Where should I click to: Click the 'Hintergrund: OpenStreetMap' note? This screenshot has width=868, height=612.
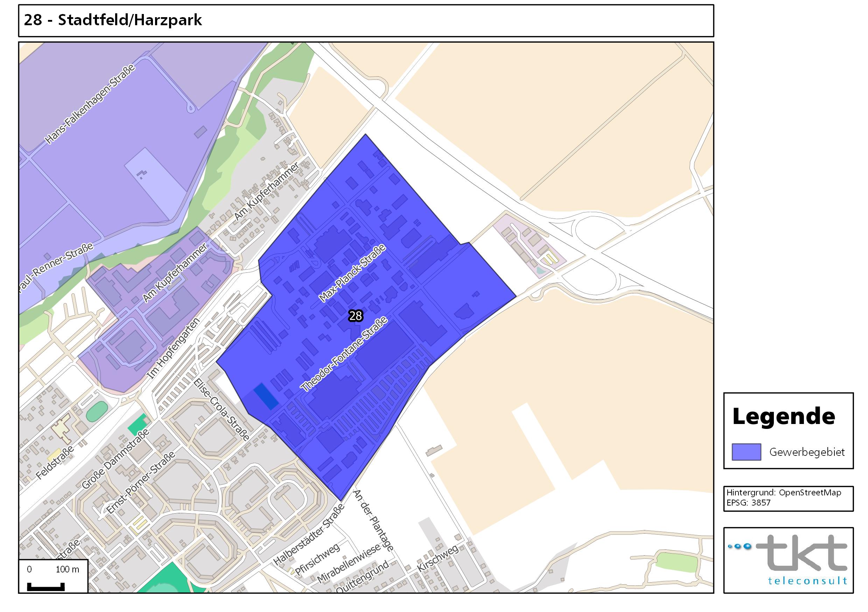(x=784, y=493)
